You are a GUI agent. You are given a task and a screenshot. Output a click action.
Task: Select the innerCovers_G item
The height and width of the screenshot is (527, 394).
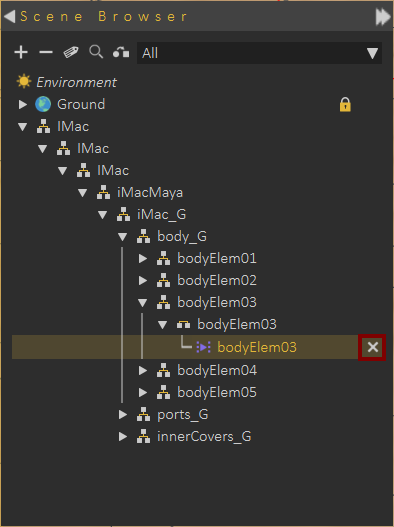click(204, 437)
